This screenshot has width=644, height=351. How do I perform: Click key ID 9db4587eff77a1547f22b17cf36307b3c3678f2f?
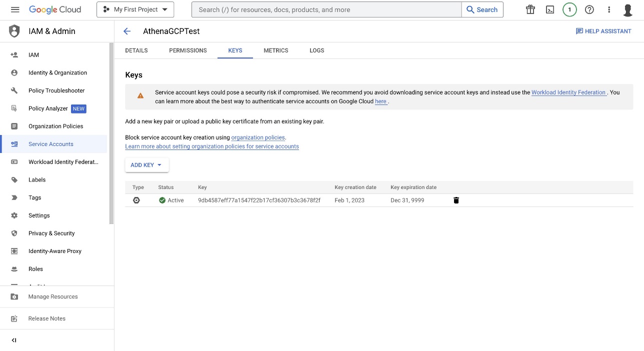(x=259, y=200)
